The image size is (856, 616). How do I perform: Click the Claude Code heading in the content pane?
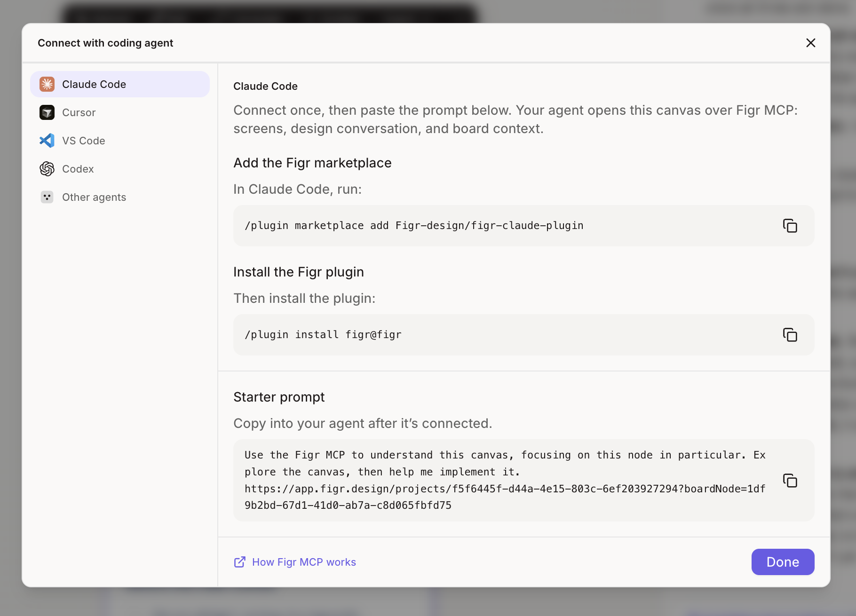265,86
